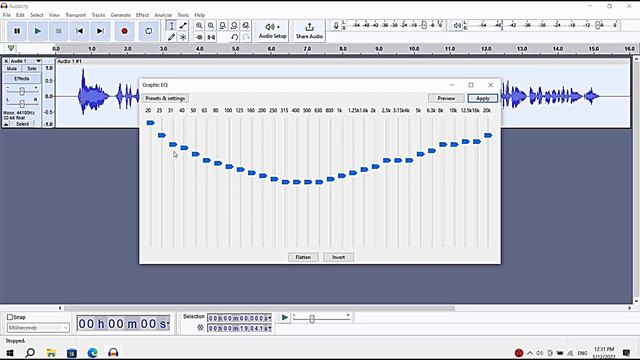Select the Selection (I-beam) tool
The width and height of the screenshot is (640, 360).
171,26
